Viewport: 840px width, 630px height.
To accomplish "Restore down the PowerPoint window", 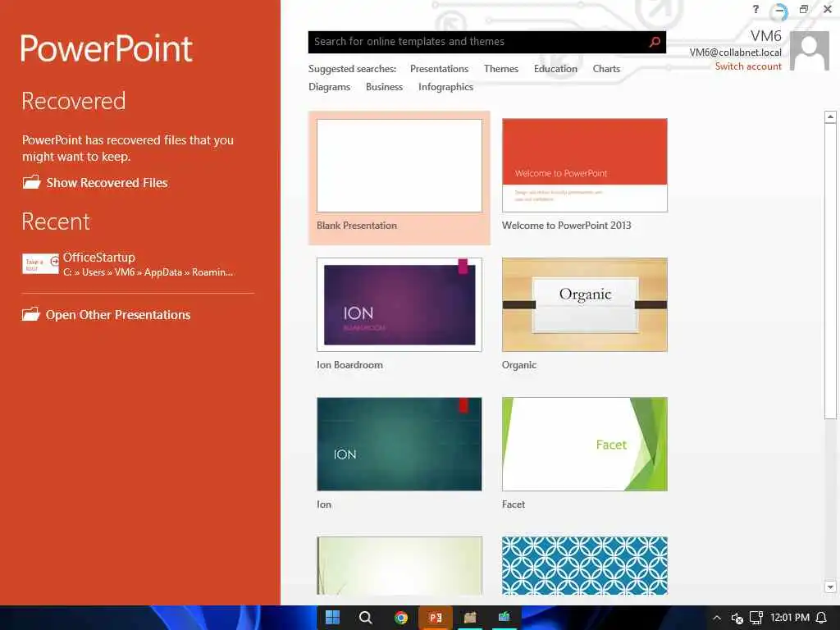I will [804, 9].
